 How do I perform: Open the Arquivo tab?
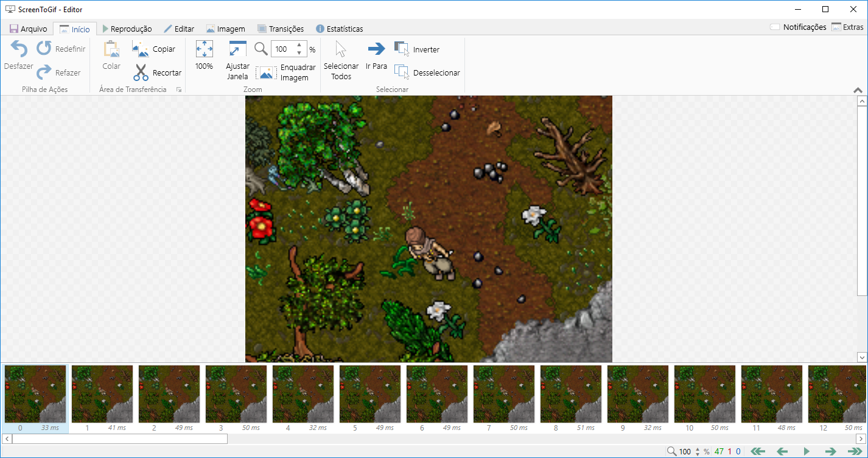(28, 29)
